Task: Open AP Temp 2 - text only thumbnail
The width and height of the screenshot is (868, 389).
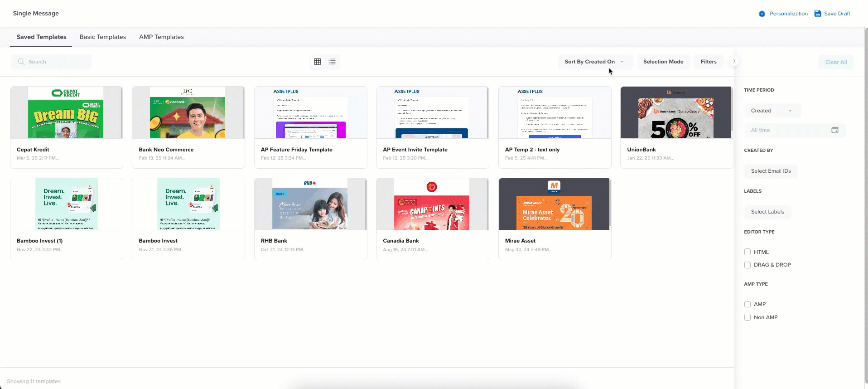Action: 555,112
